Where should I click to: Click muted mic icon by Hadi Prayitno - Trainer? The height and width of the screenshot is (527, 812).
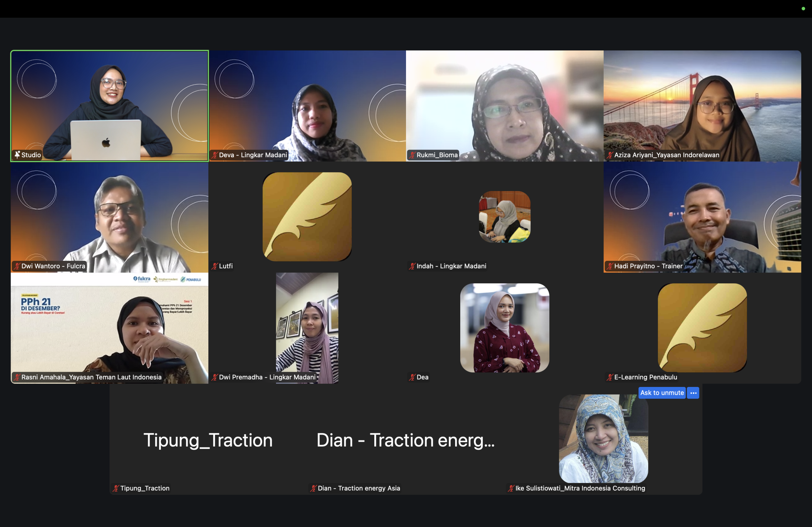[x=610, y=266]
